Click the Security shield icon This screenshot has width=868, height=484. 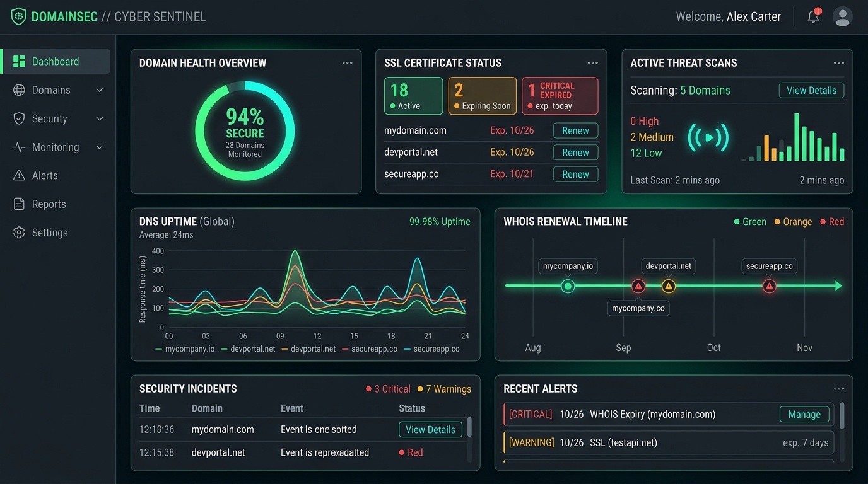click(x=19, y=118)
